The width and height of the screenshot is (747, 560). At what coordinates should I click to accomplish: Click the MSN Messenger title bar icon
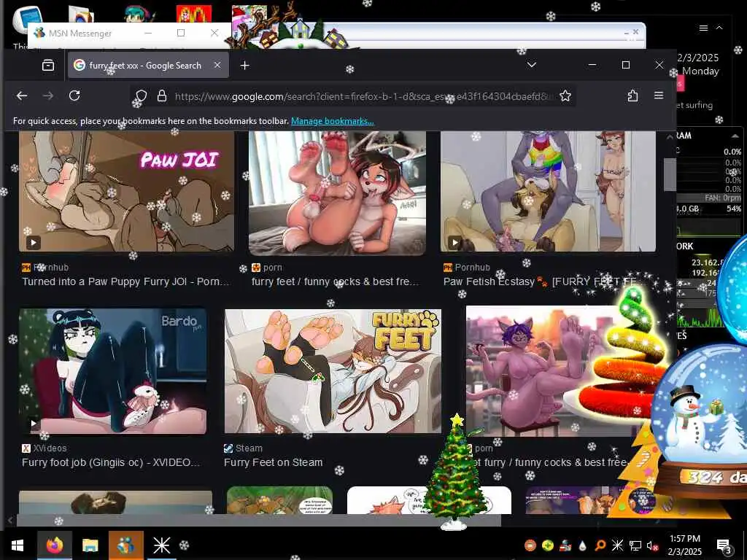click(x=39, y=33)
